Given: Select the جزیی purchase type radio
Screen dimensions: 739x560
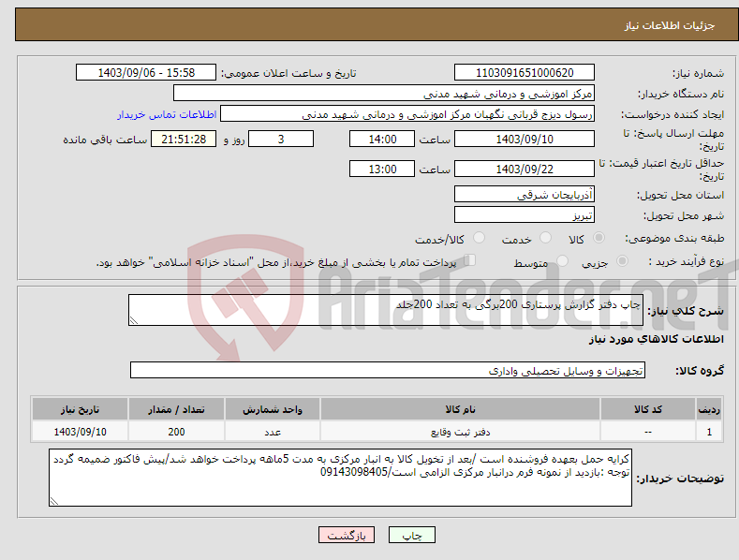Looking at the screenshot, I should 622,260.
